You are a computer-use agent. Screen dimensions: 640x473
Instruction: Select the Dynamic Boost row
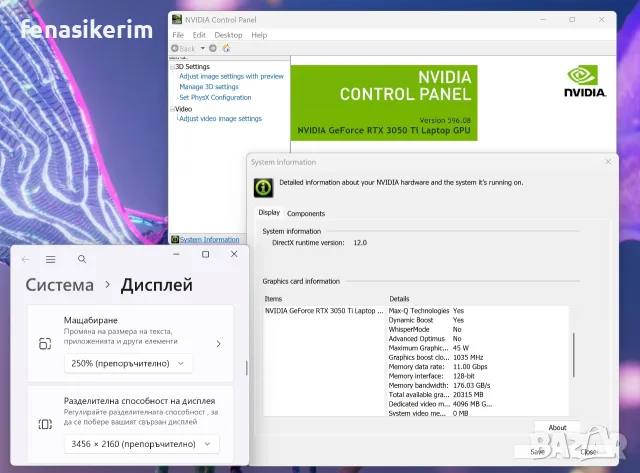426,320
